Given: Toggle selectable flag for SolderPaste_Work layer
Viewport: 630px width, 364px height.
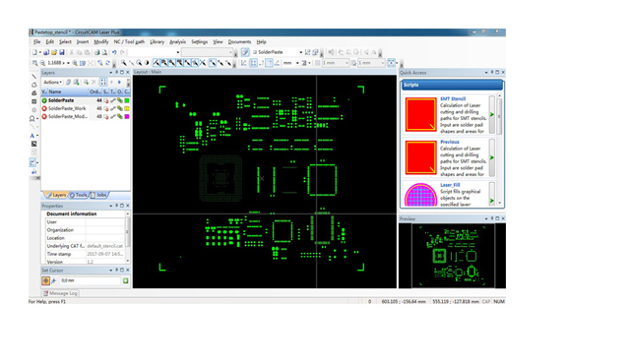Looking at the screenshot, I should click(106, 108).
